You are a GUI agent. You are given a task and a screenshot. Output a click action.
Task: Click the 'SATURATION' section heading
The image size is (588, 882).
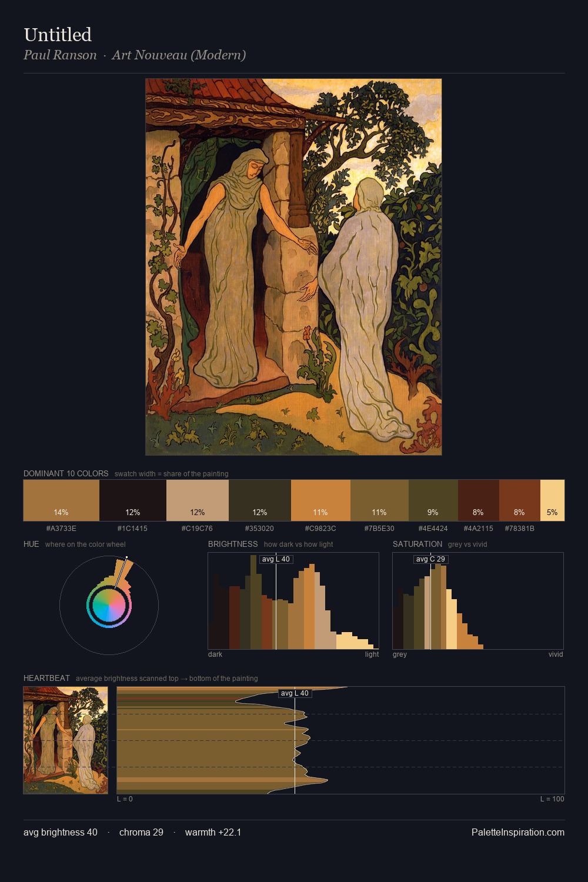pos(417,544)
